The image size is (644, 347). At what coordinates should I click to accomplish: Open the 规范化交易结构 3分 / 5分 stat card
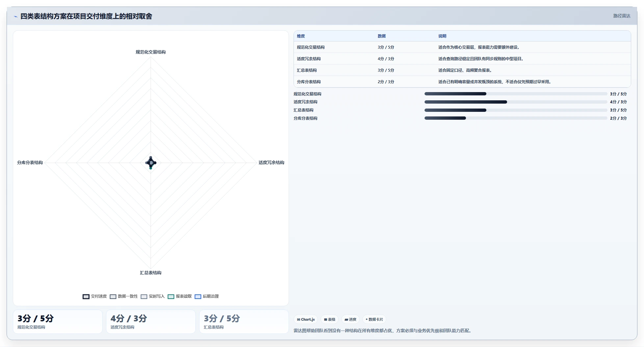tap(58, 322)
